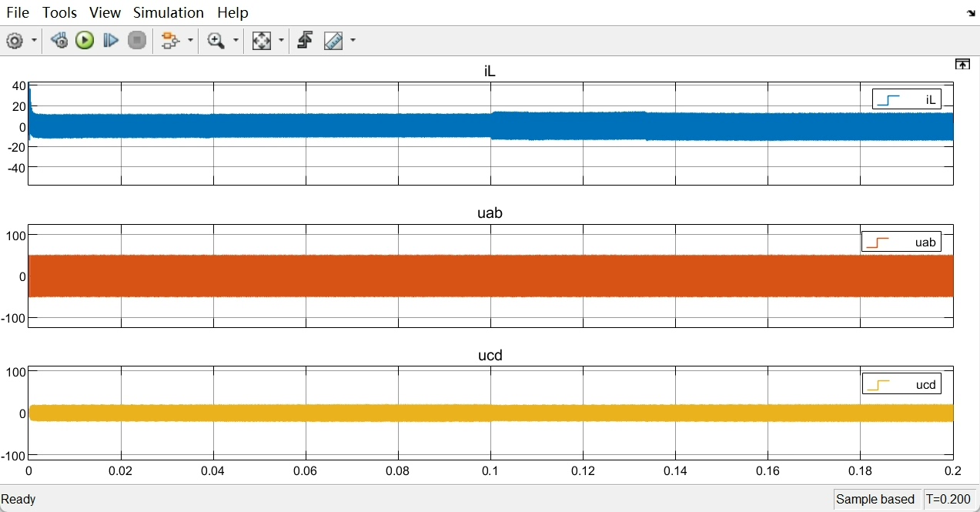Click the step back simulation icon

(59, 40)
